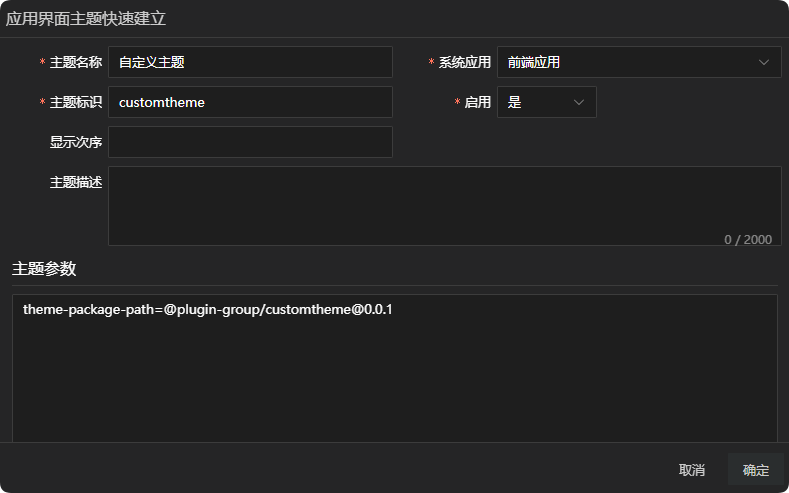Open the 系统应用 dropdown showing 前端应用
This screenshot has height=493, width=789.
click(x=630, y=62)
